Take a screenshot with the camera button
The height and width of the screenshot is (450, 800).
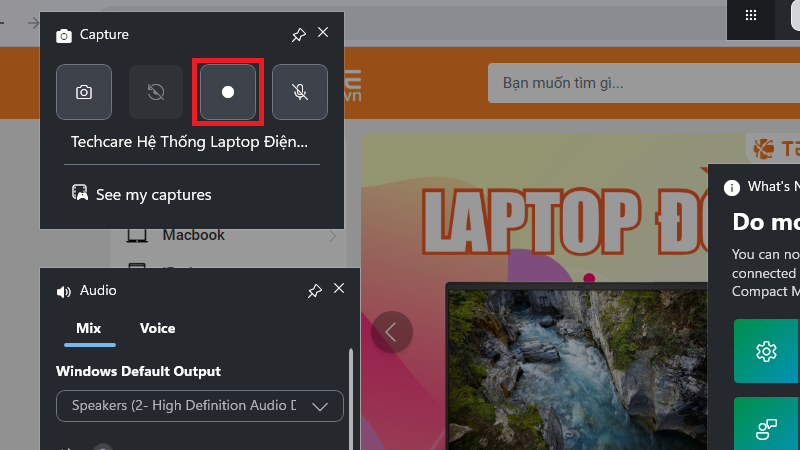click(84, 92)
